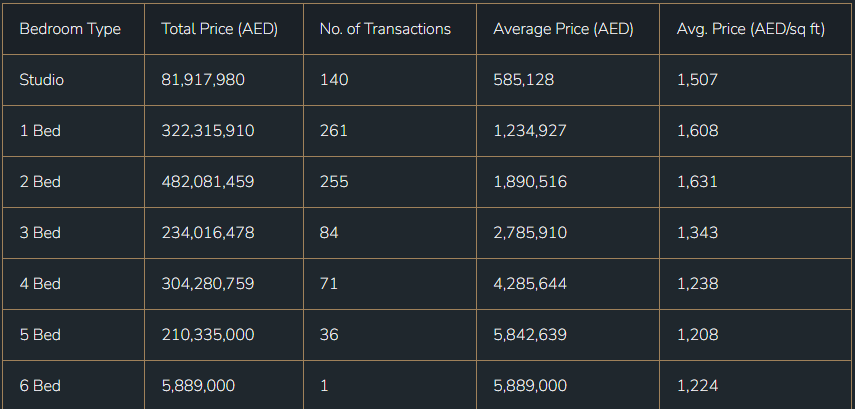Click the 2 Bed average price 1,890,516
855x409 pixels.
[530, 182]
